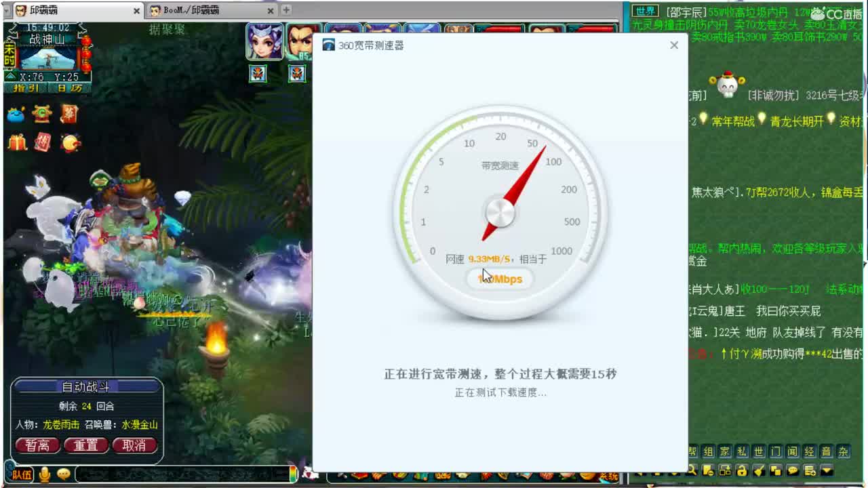Click the 我回你买买屁 chat message
This screenshot has height=488, width=868.
tap(789, 311)
